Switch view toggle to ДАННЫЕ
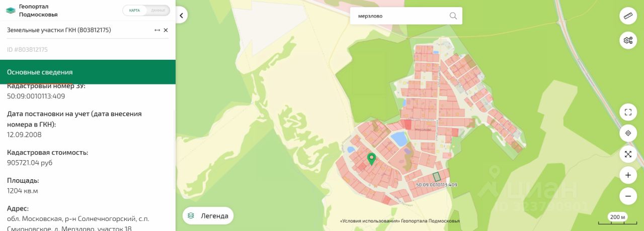Viewport: 644px width, 231px height. pyautogui.click(x=158, y=10)
